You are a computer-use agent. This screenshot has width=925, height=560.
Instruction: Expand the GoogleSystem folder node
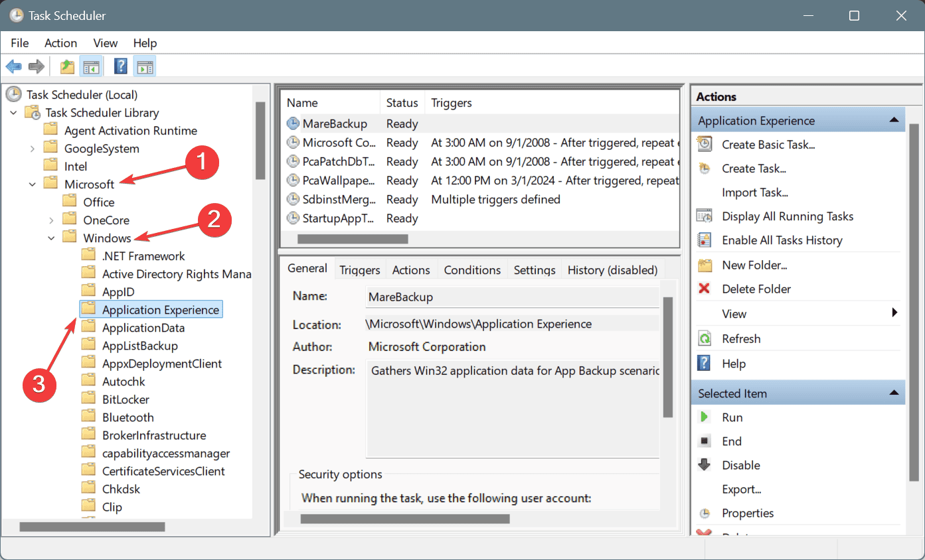(x=33, y=149)
